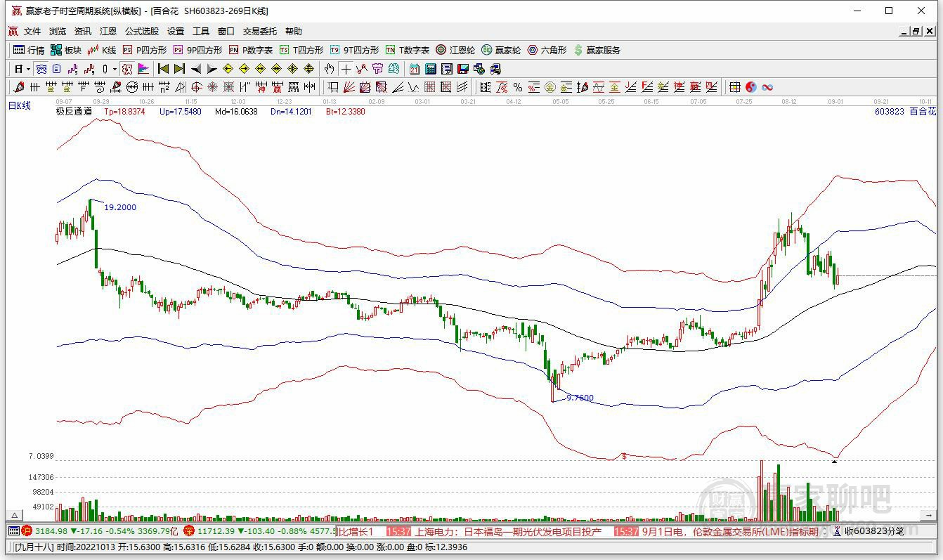Image resolution: width=943 pixels, height=560 pixels.
Task: Open 赢家服务 from the toolbar
Action: [x=597, y=50]
